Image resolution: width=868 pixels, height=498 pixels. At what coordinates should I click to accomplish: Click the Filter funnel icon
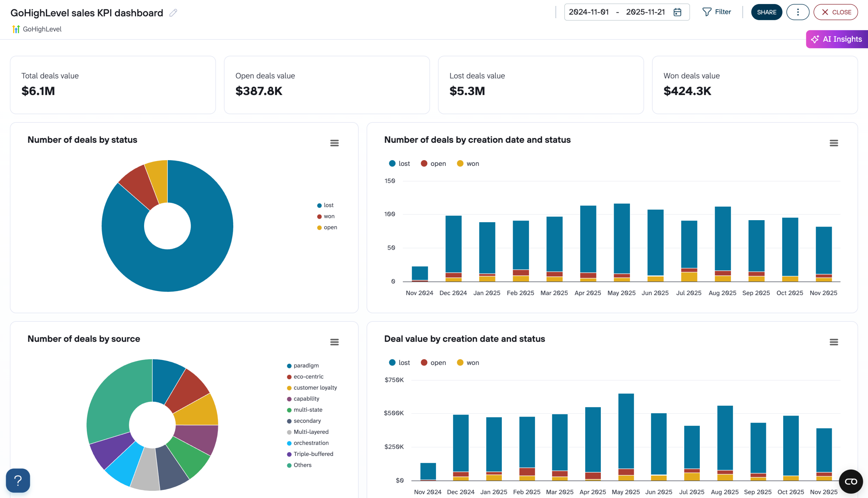[x=707, y=12]
